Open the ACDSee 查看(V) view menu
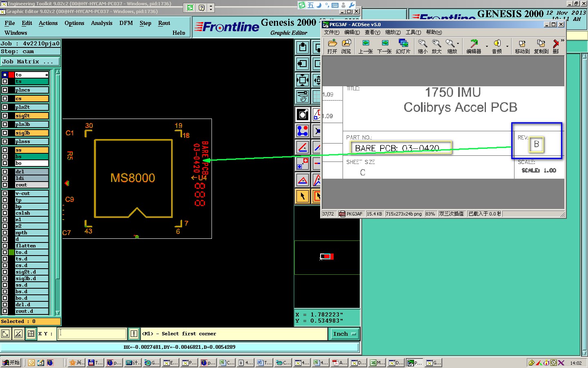The width and height of the screenshot is (588, 368). (x=372, y=32)
